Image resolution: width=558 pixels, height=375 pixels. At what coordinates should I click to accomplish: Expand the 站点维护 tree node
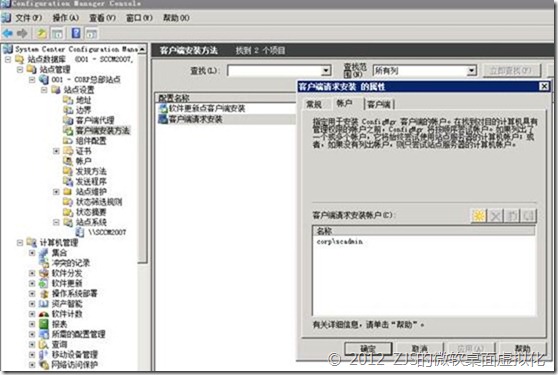[56, 192]
